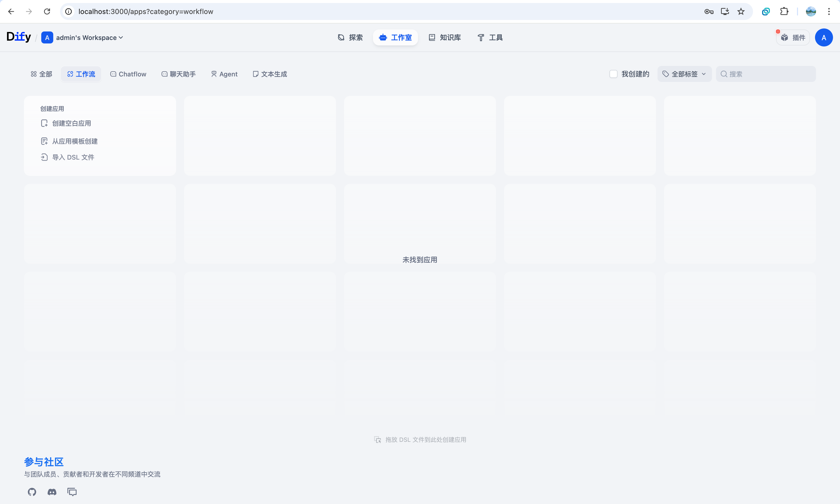
Task: Click the Dify logo
Action: click(x=19, y=37)
